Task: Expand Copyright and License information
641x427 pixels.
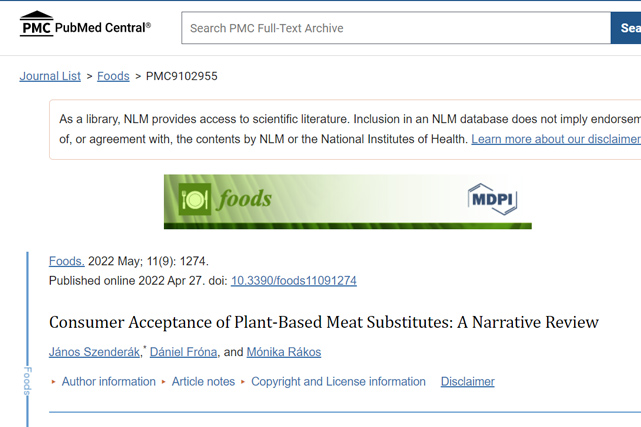Action: pyautogui.click(x=338, y=382)
